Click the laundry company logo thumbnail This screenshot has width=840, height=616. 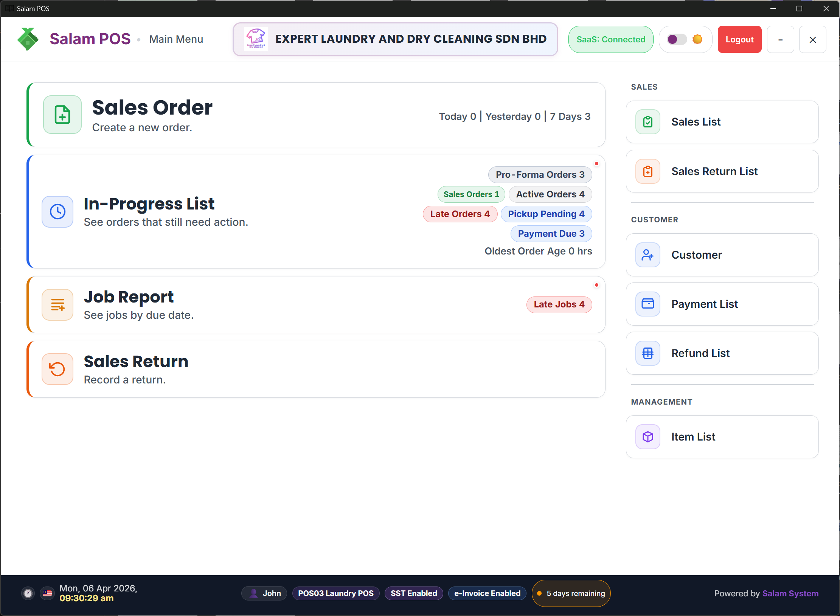(x=256, y=39)
